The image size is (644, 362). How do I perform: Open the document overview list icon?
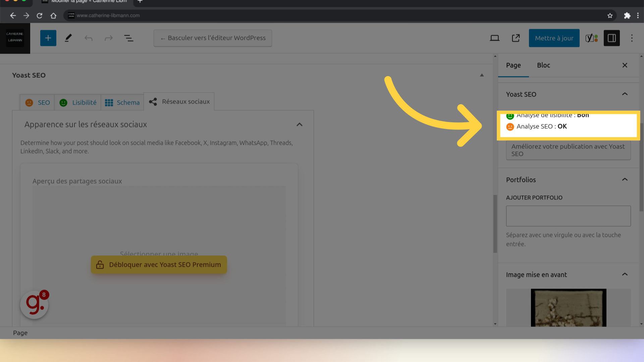click(129, 38)
